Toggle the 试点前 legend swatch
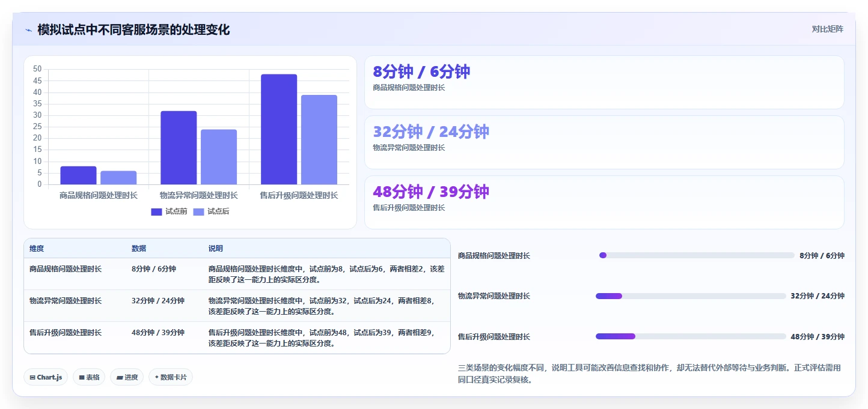The height and width of the screenshot is (409, 868). [156, 211]
